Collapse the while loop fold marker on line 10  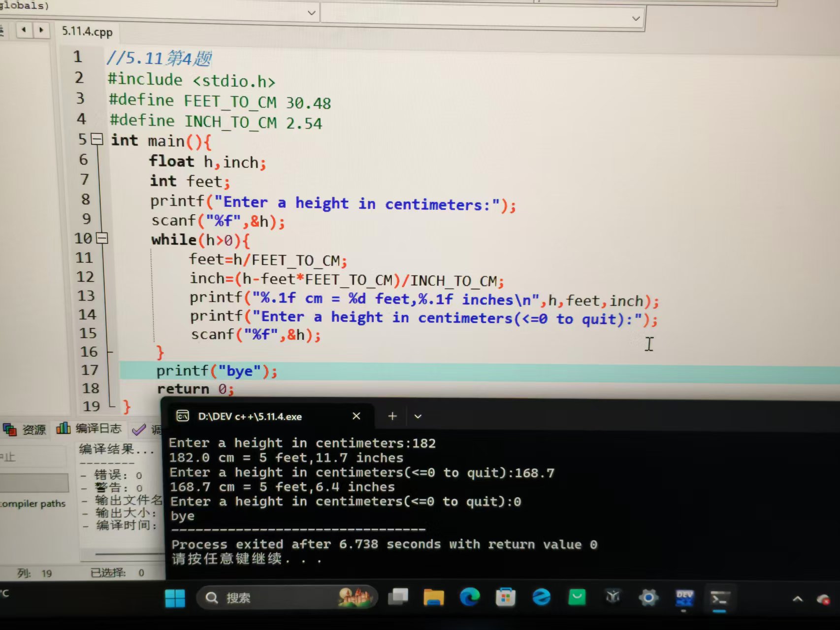101,238
